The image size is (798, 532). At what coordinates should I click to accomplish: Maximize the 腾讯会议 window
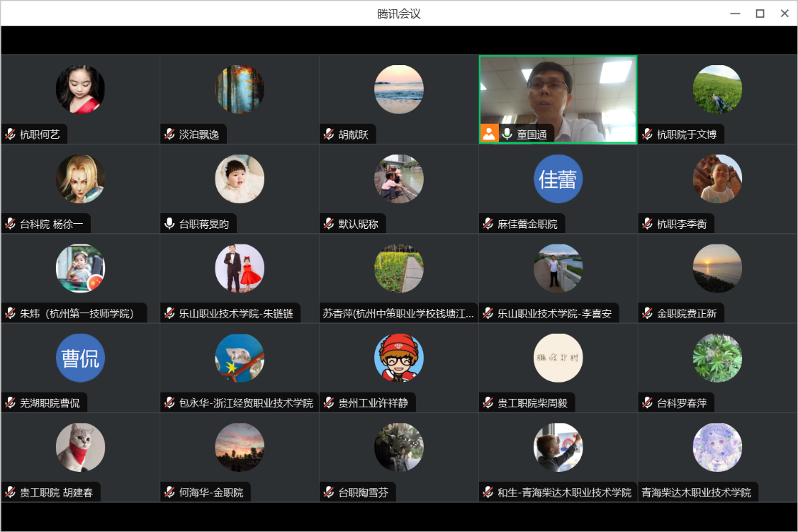click(x=760, y=13)
